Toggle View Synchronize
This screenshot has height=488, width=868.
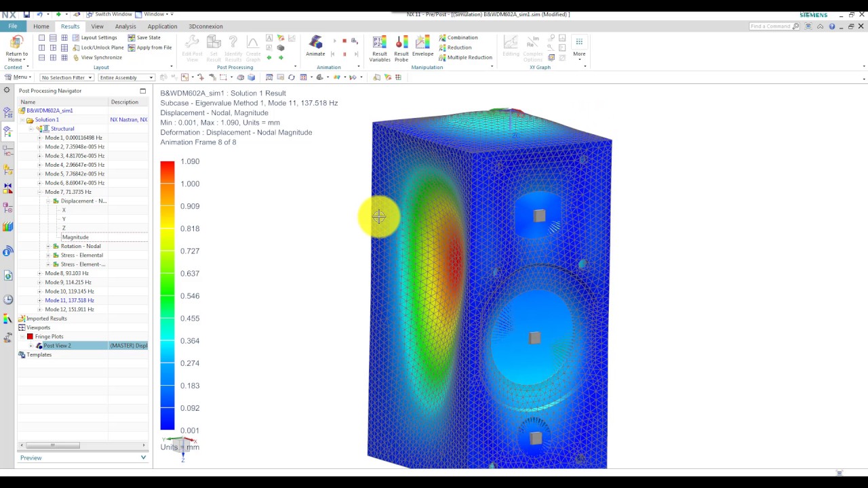pos(97,58)
